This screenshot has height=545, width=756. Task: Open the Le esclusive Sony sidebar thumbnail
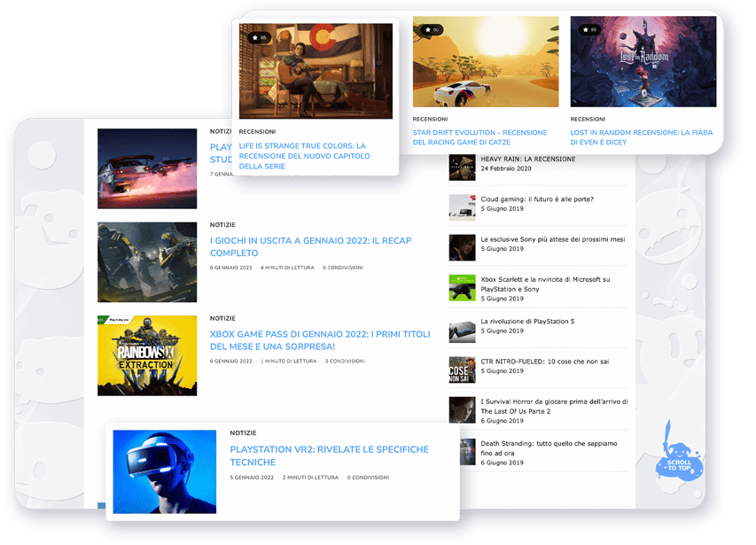click(462, 247)
